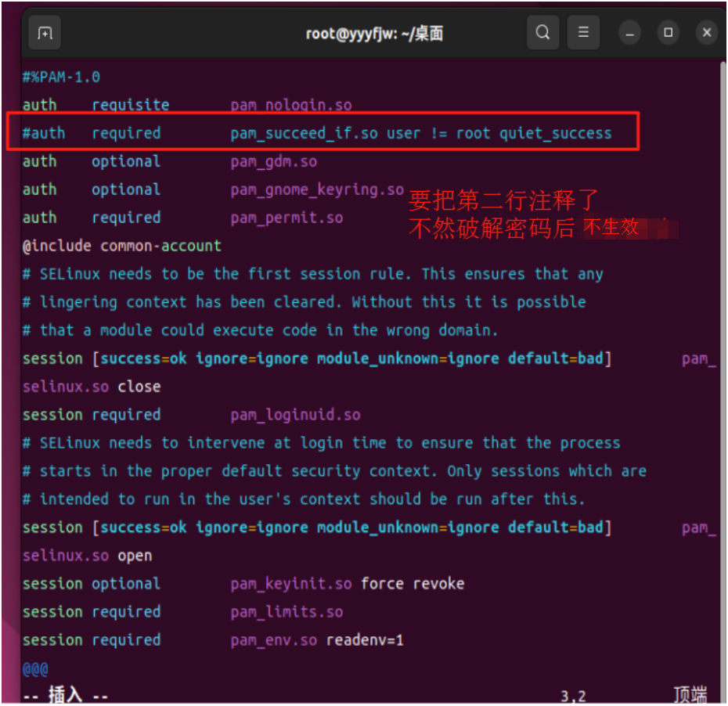The width and height of the screenshot is (728, 706).
Task: Click pam_env.so readenv=1 line
Action: 213,640
